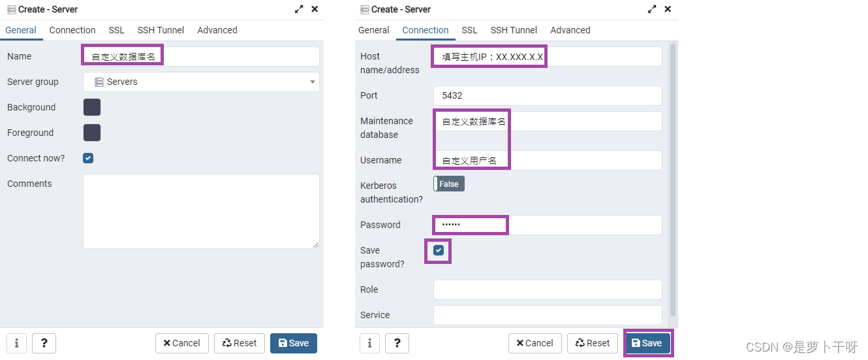The image size is (868, 360).
Task: Focus the Username field
Action: (548, 160)
